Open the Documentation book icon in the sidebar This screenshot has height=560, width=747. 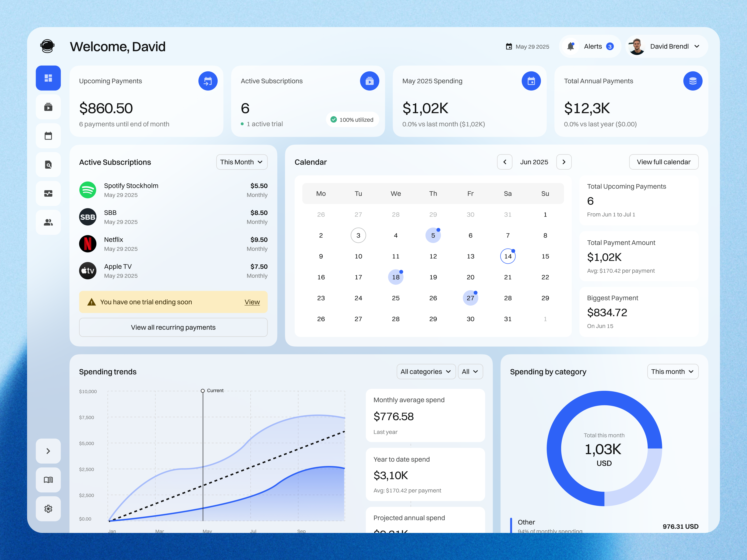[48, 480]
